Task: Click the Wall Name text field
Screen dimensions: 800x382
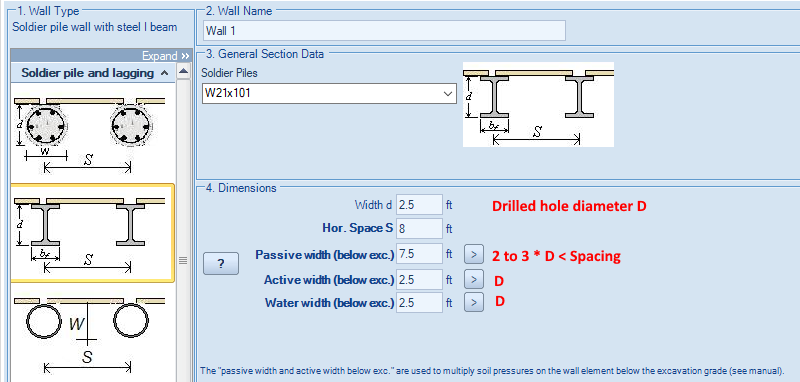Action: coord(384,31)
